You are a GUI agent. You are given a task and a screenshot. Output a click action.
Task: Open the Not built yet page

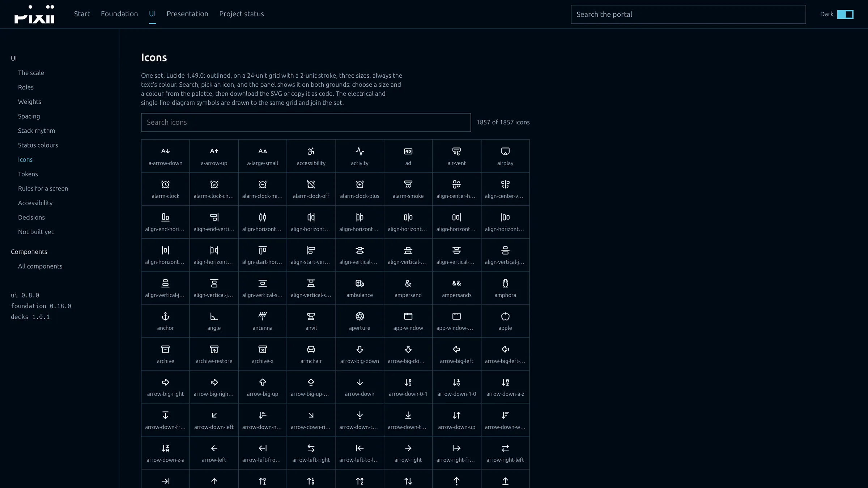click(36, 232)
